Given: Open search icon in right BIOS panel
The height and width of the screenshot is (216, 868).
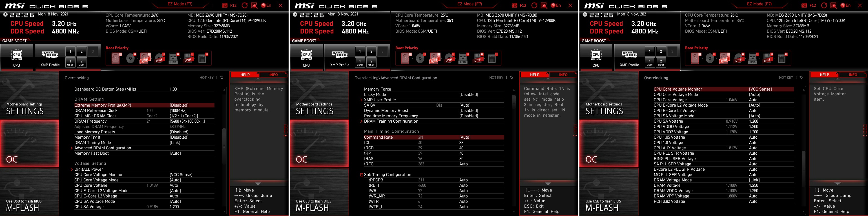Looking at the screenshot, I should [x=834, y=5].
